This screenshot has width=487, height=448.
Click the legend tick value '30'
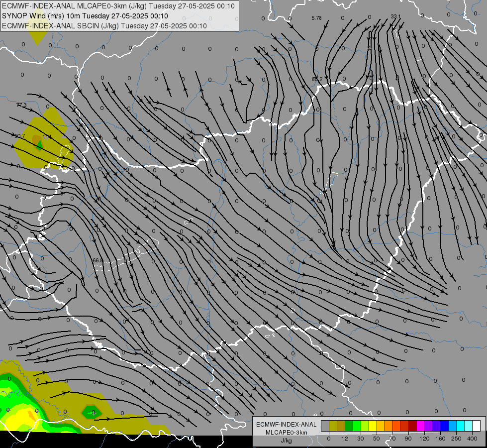pos(360,439)
